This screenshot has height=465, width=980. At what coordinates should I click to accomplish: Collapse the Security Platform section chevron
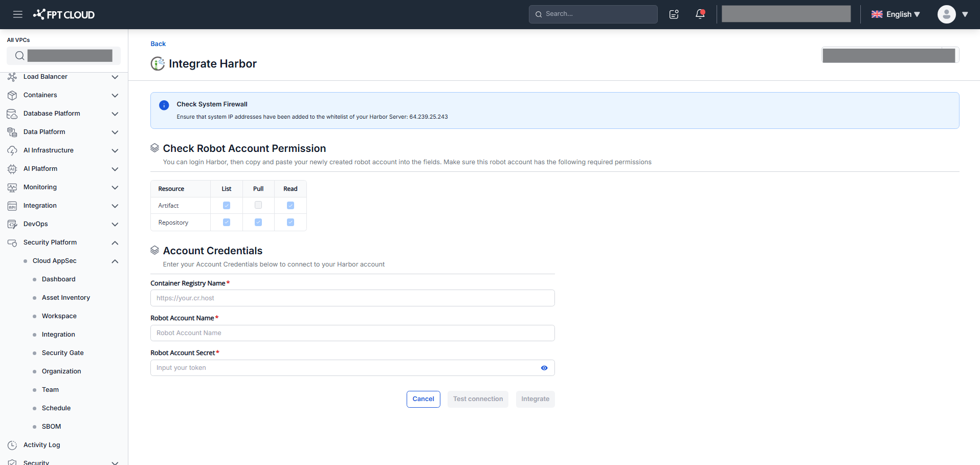click(115, 242)
